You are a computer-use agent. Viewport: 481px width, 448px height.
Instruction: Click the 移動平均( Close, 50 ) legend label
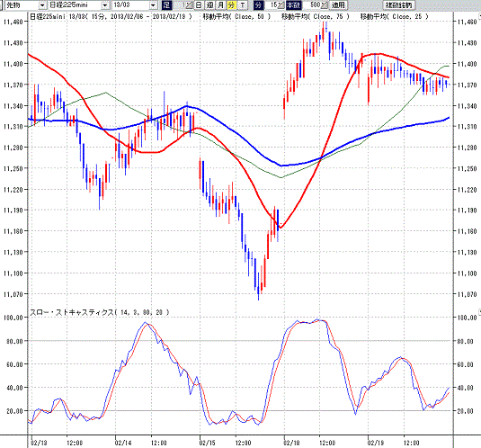pos(236,16)
